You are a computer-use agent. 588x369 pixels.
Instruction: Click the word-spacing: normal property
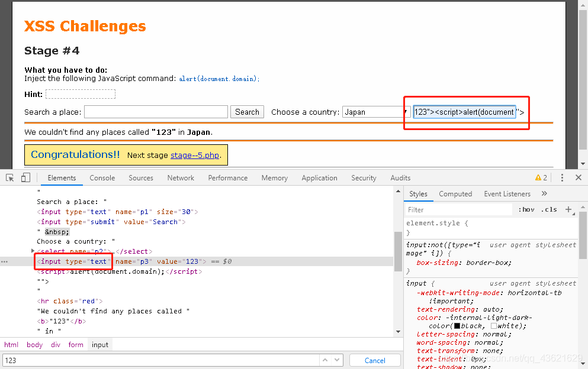click(x=460, y=342)
